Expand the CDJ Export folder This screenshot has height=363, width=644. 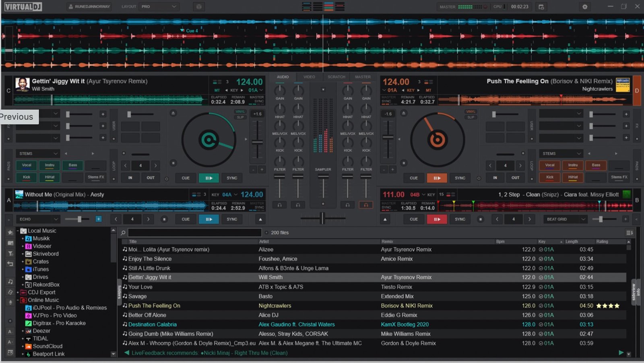18,293
